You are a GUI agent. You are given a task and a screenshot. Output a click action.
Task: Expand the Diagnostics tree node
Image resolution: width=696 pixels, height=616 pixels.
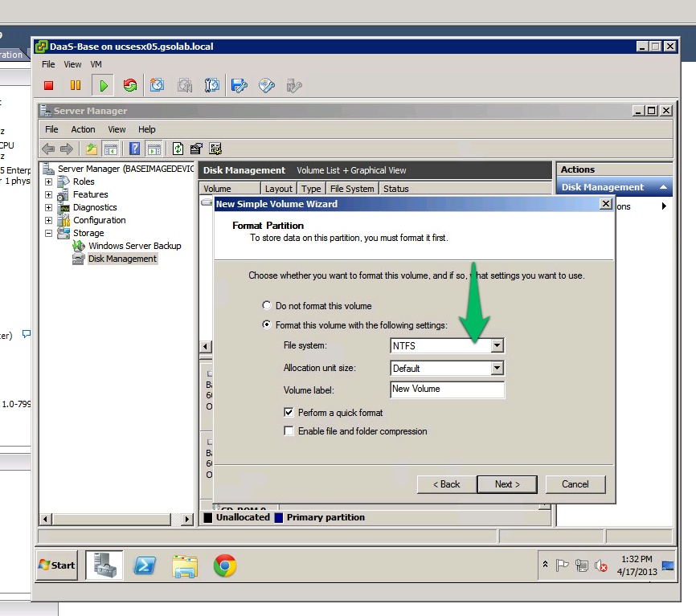pos(49,207)
